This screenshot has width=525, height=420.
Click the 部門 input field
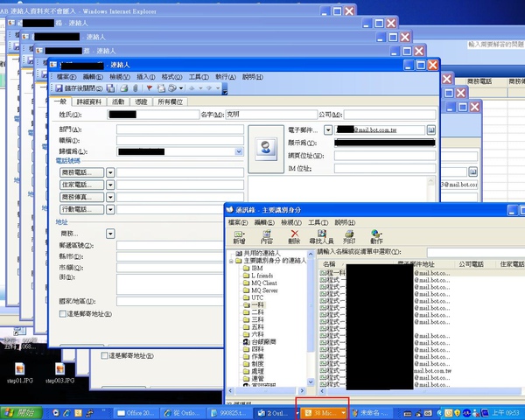180,129
